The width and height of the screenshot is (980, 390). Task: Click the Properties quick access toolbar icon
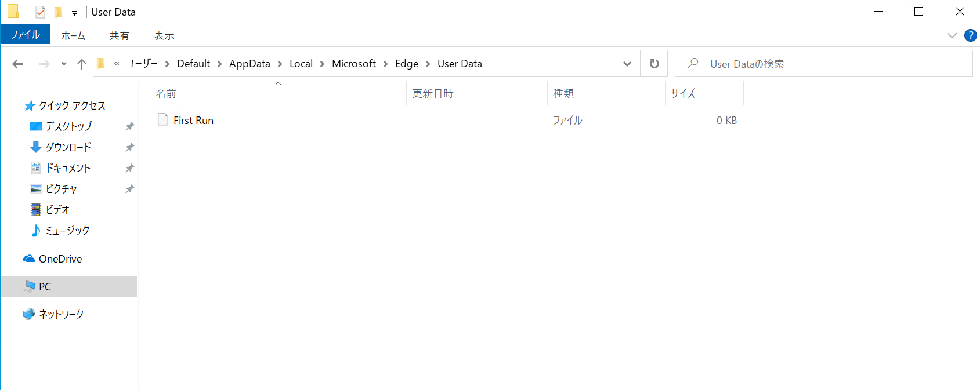(40, 12)
